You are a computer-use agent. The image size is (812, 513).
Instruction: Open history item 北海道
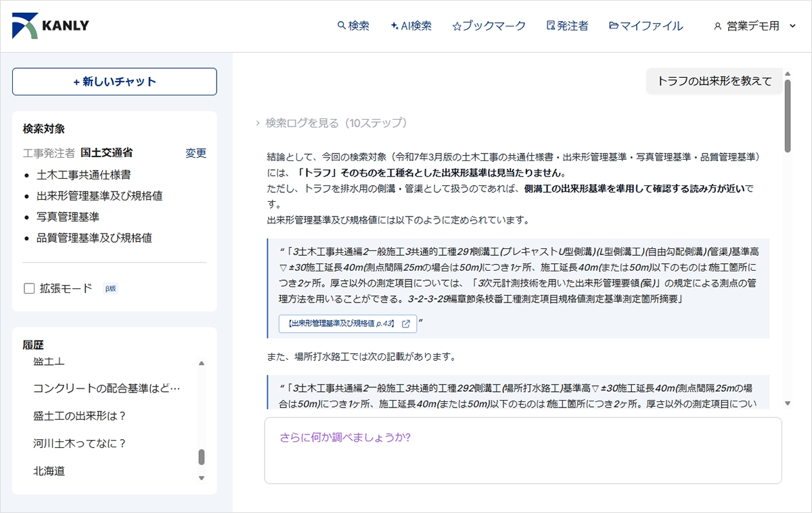click(49, 470)
